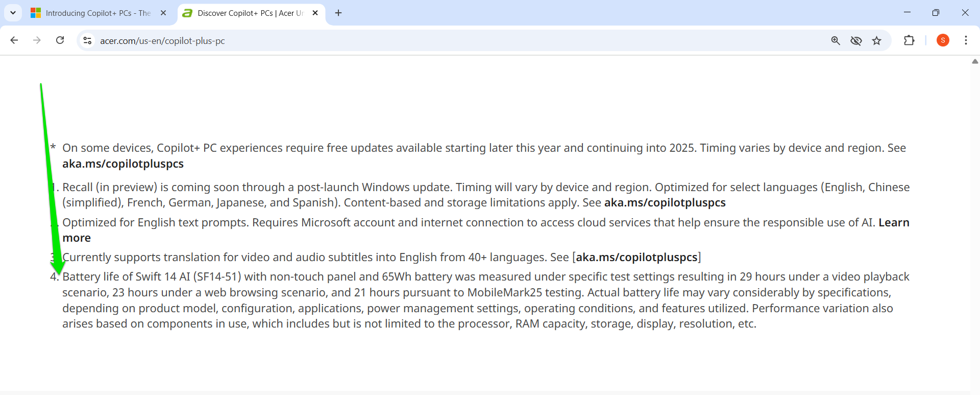
Task: Click the scrollbar up arrow
Action: [x=975, y=61]
